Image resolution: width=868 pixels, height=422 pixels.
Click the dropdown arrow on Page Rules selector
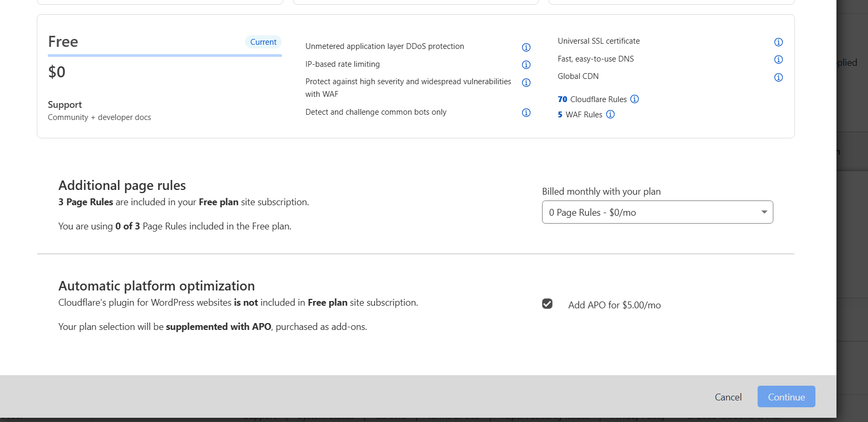tap(764, 212)
